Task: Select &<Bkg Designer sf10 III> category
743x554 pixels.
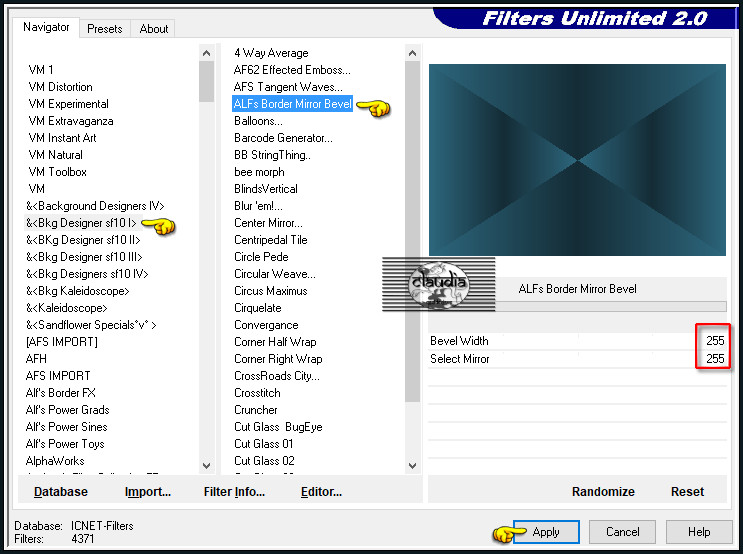Action: point(84,257)
